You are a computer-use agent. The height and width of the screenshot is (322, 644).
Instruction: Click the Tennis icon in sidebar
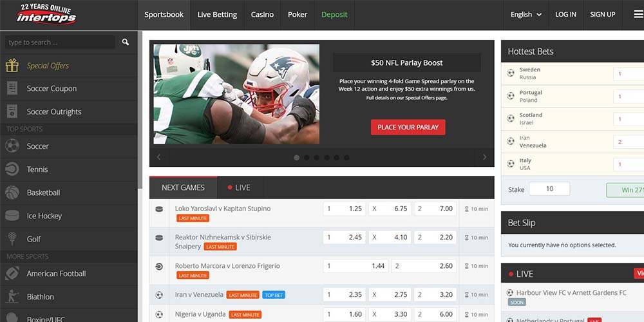click(12, 169)
